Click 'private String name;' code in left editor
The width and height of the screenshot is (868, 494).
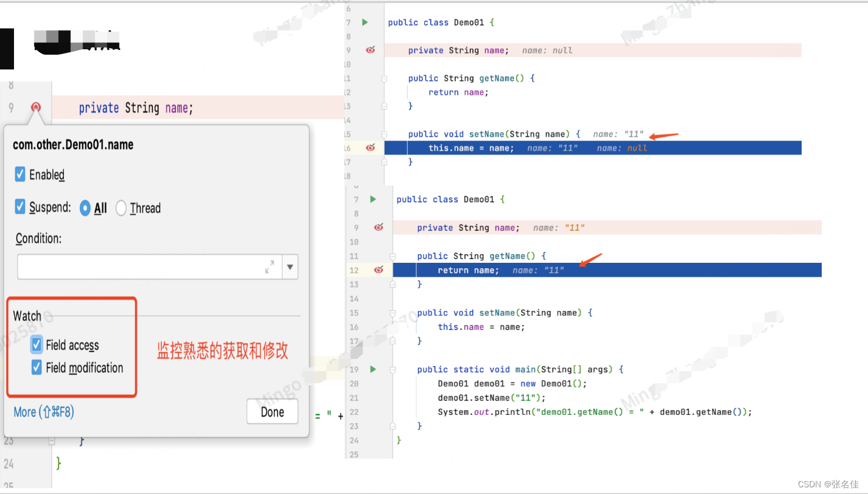point(136,108)
